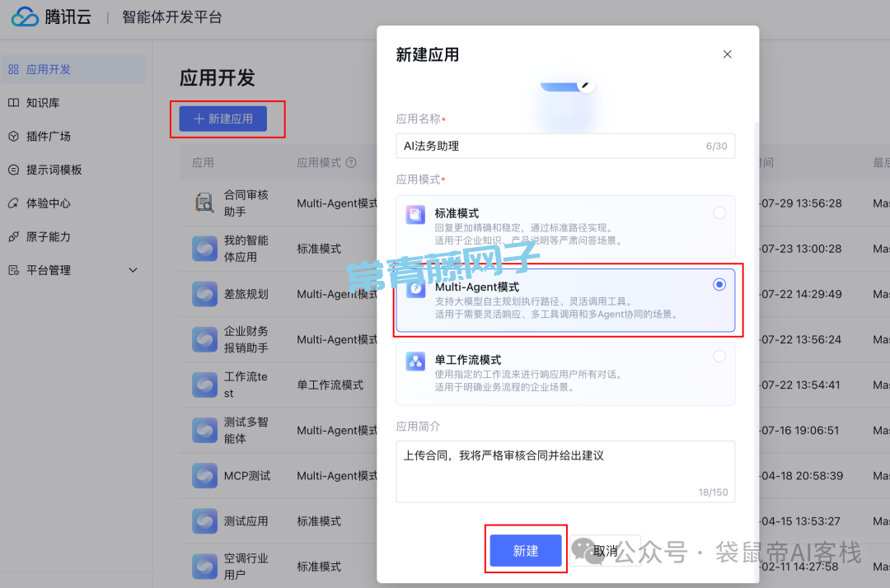Select the 单工作流模式 radio button
Image resolution: width=890 pixels, height=588 pixels.
pos(719,356)
